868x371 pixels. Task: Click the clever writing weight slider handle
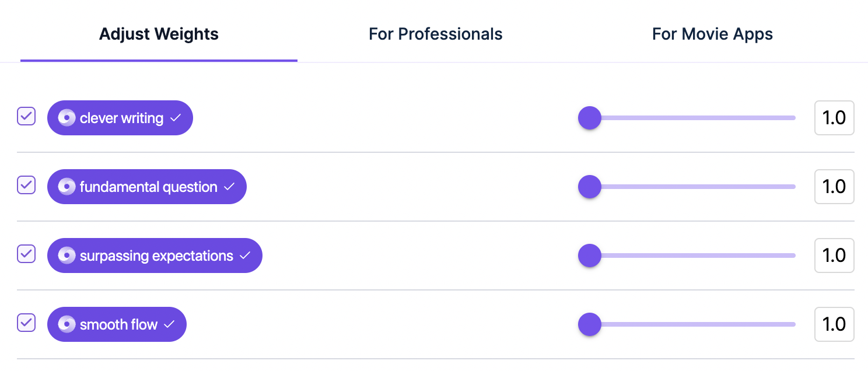click(589, 118)
